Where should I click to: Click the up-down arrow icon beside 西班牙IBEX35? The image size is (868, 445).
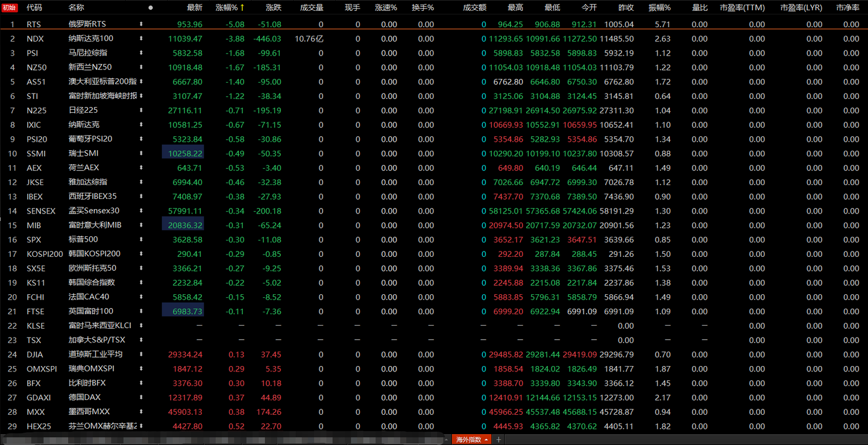(x=141, y=197)
